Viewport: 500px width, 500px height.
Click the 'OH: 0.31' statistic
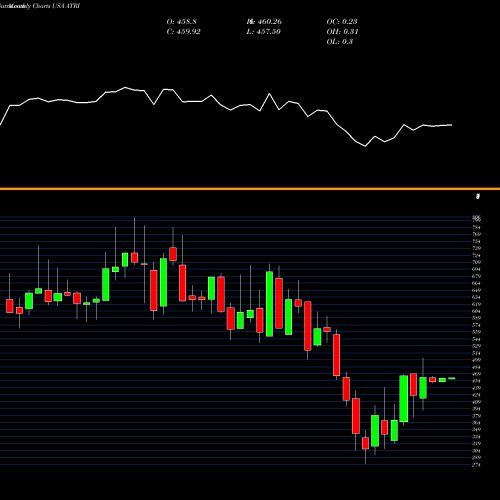click(x=342, y=32)
